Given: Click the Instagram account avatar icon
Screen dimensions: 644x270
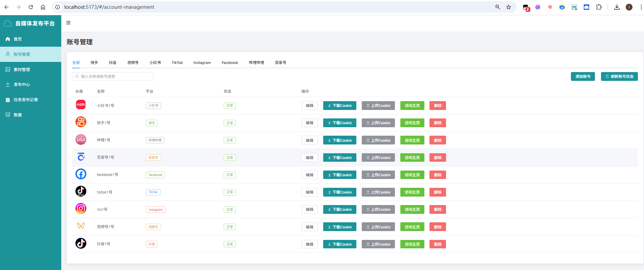Looking at the screenshot, I should point(81,209).
